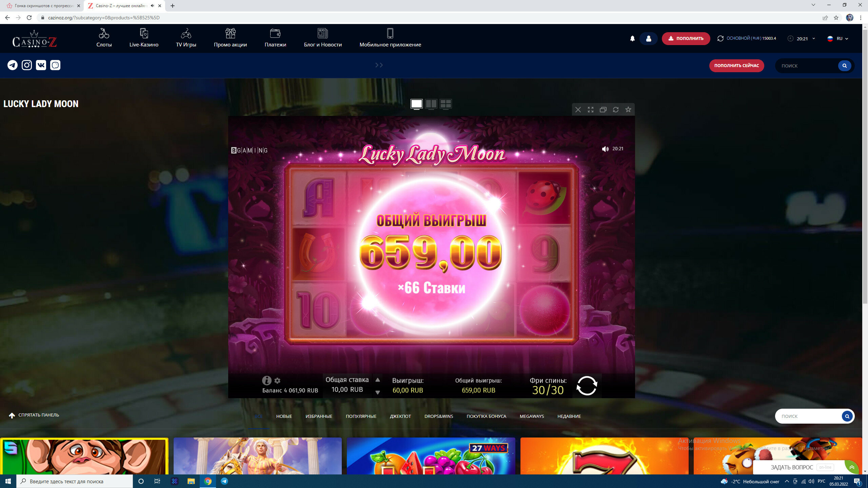Click the VK social network icon
This screenshot has height=488, width=868.
[x=41, y=65]
